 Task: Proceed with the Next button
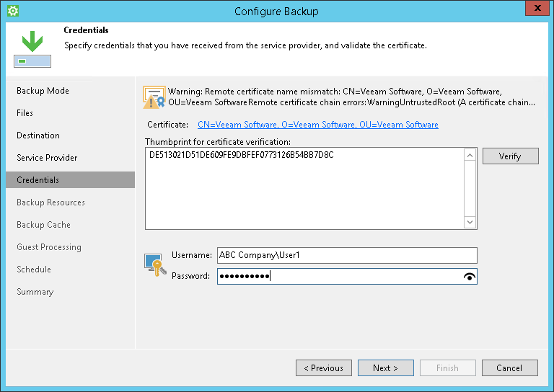point(386,368)
